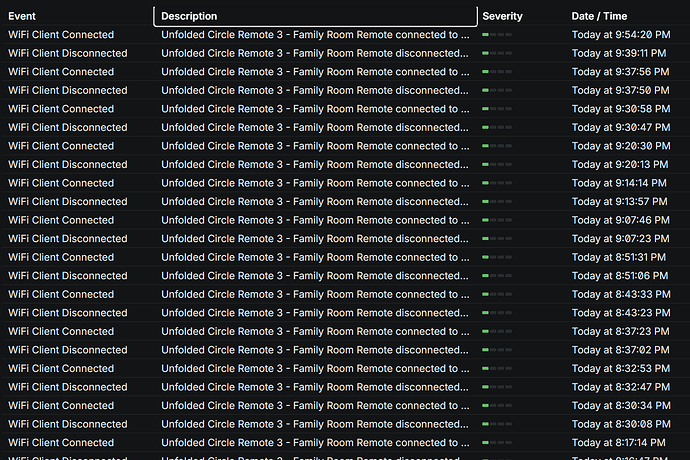Select the timestamp Today at 8:32:47 PM
Screen dimensions: 690x460
[620, 386]
